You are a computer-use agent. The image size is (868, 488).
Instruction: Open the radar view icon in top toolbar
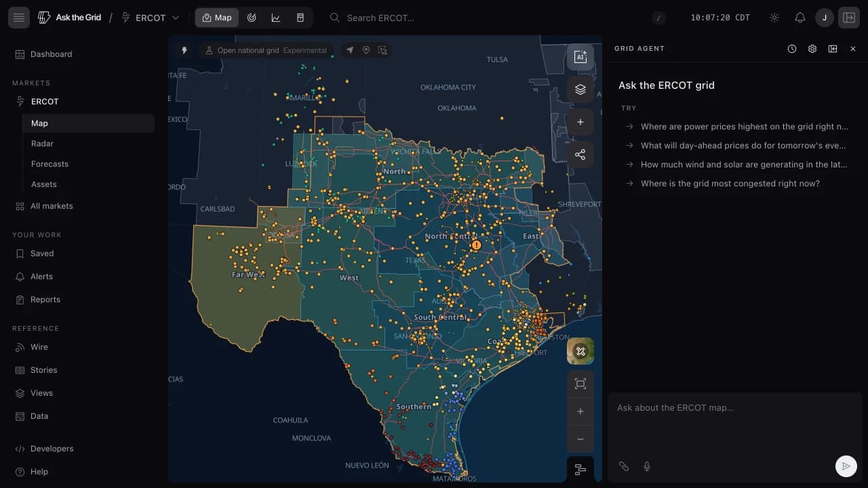point(252,18)
